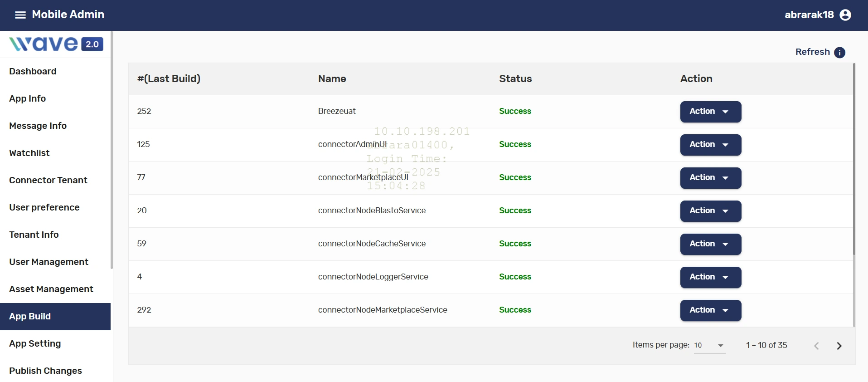The width and height of the screenshot is (868, 382).
Task: Click the abrarak18 username
Action: (809, 15)
